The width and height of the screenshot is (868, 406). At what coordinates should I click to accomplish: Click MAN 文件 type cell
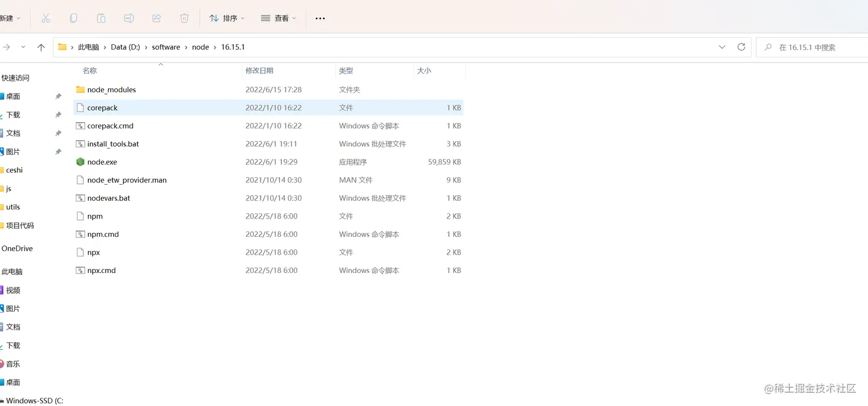coord(356,180)
